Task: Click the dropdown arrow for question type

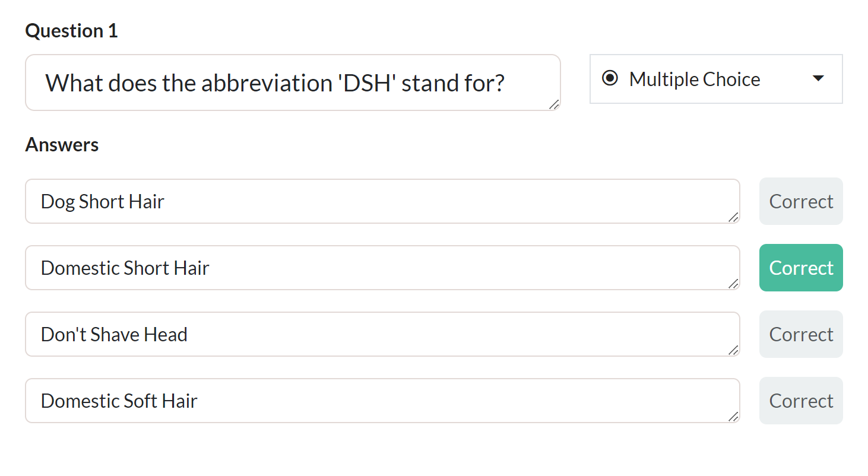Action: 819,78
